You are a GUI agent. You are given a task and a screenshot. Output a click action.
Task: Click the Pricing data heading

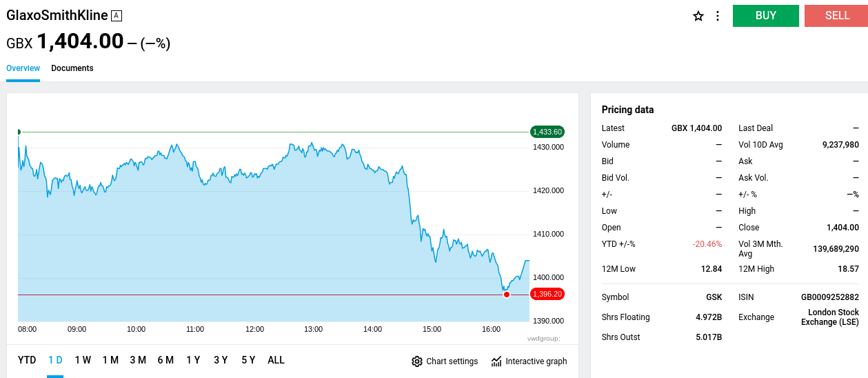pos(627,110)
